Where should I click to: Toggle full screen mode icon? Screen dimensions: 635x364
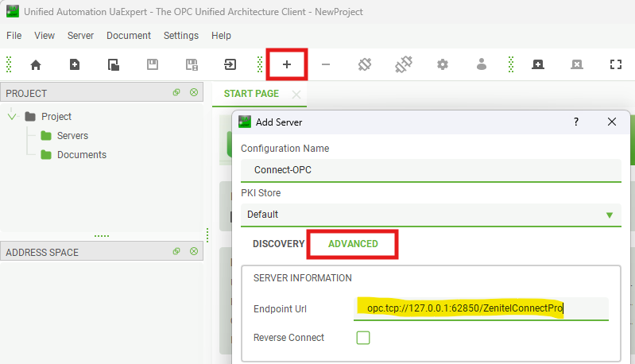tap(615, 64)
